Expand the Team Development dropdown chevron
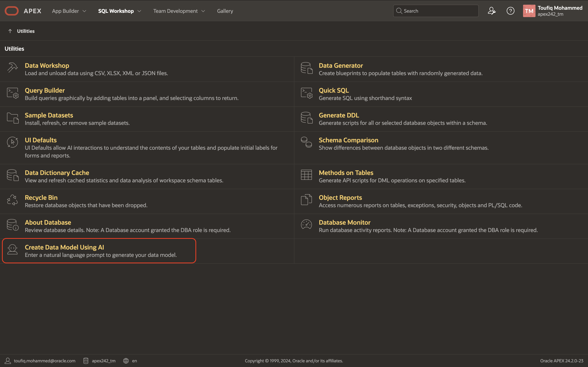The image size is (588, 367). pos(203,11)
